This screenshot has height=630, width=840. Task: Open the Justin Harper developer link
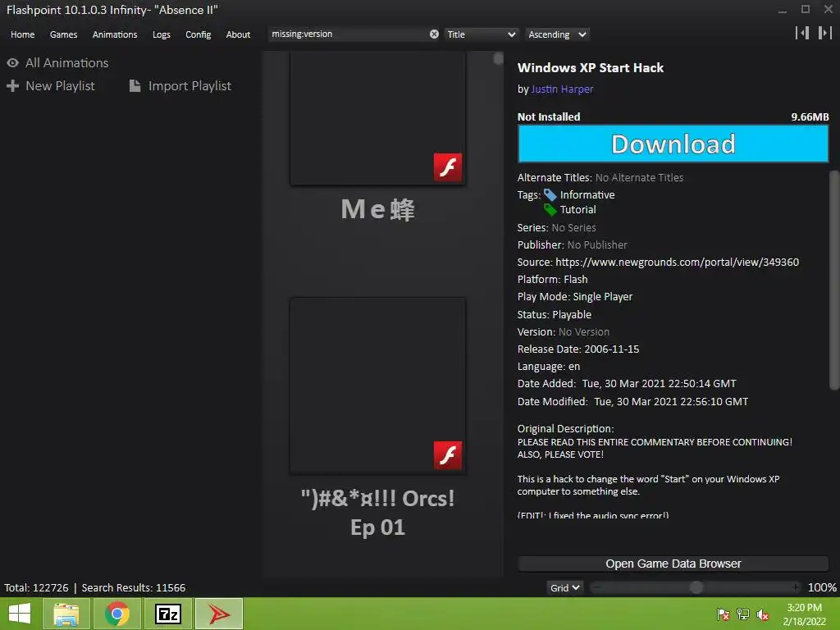point(562,89)
